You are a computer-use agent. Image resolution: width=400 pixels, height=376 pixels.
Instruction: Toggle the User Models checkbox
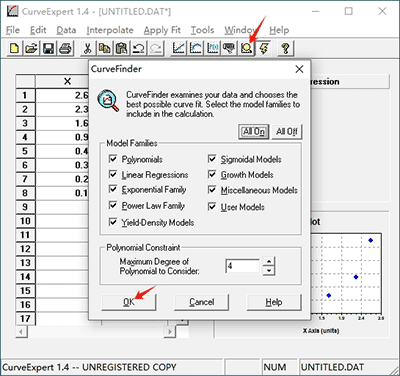click(x=212, y=207)
